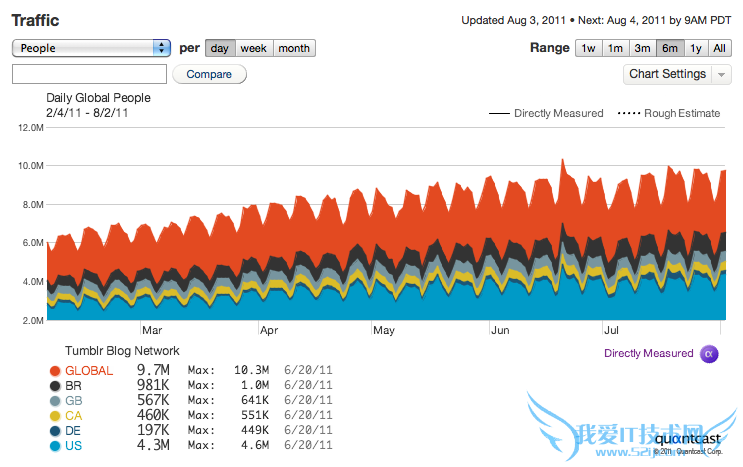The width and height of the screenshot is (743, 467).
Task: Click the 10.3M max value
Action: [252, 370]
